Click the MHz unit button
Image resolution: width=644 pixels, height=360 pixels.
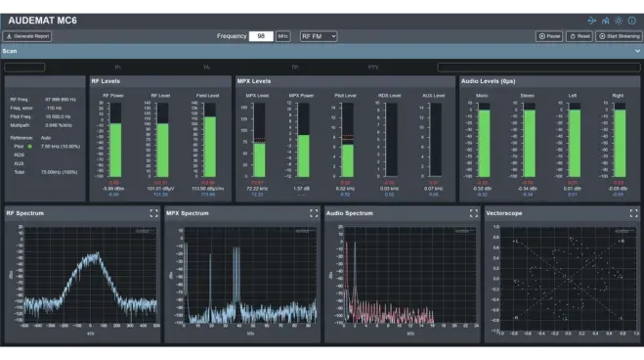click(283, 36)
